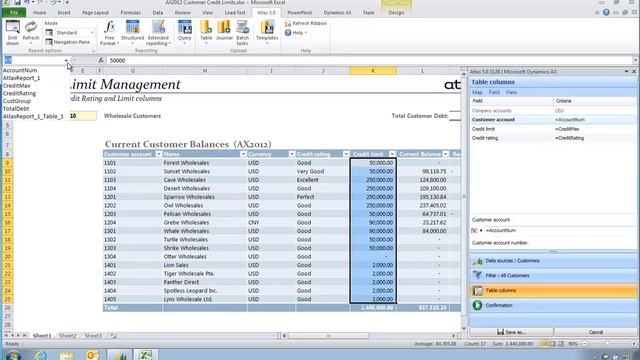Expand the Name Box dropdown arrow
640x360 pixels.
(66, 60)
